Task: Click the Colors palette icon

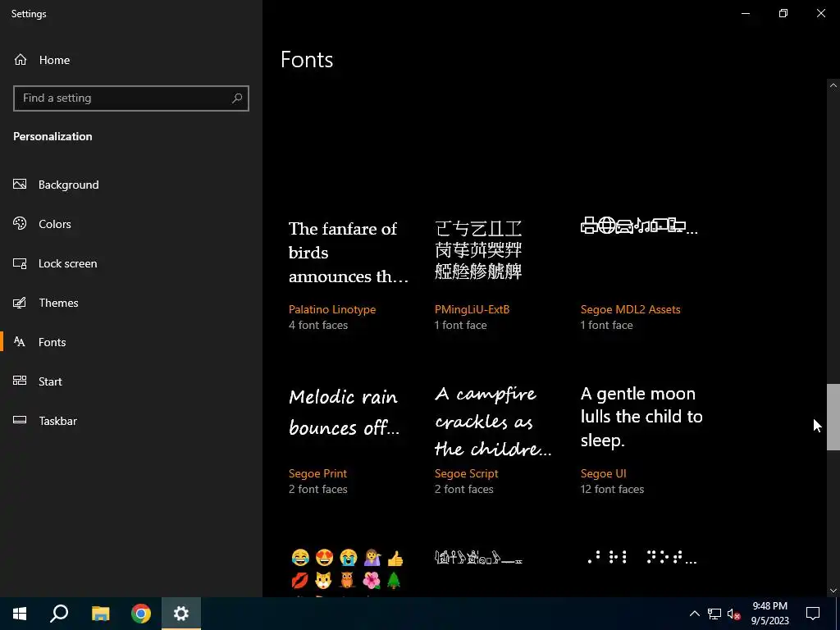Action: click(20, 223)
